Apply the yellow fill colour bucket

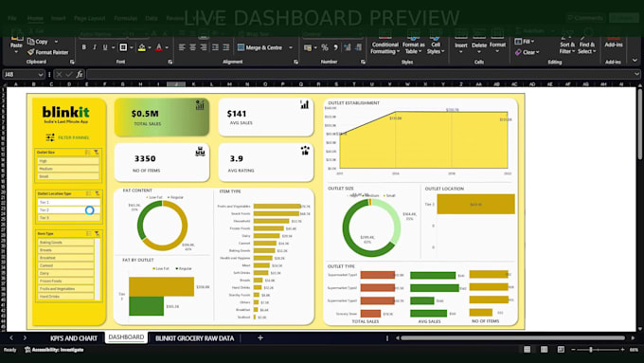tap(142, 47)
